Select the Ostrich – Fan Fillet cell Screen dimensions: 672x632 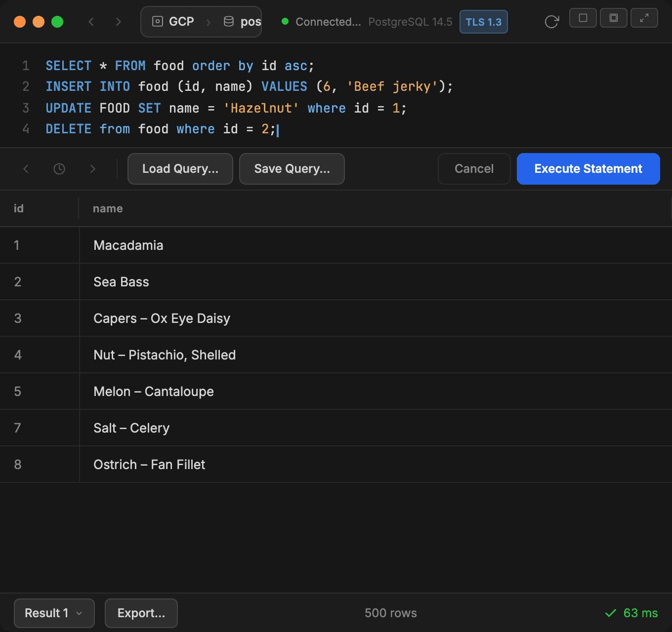click(376, 465)
